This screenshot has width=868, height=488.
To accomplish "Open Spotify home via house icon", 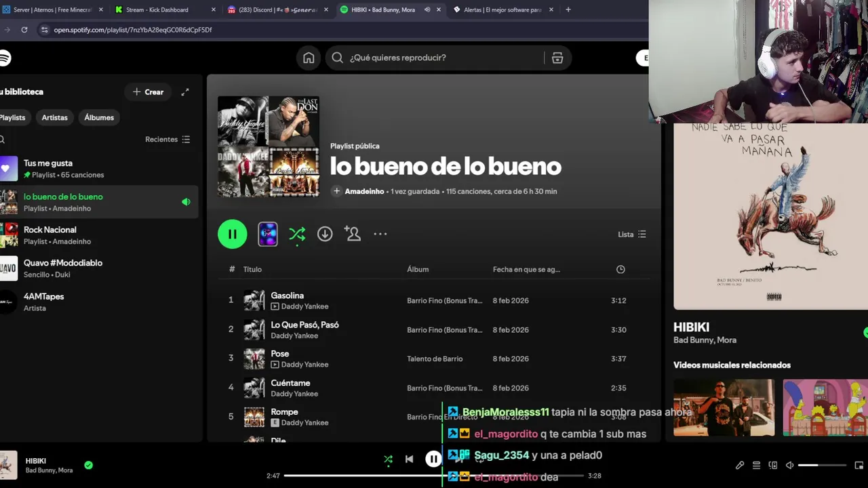I will pos(309,58).
